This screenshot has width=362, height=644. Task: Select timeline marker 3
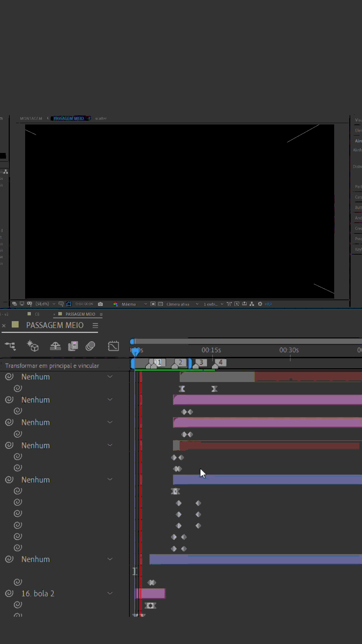click(201, 363)
